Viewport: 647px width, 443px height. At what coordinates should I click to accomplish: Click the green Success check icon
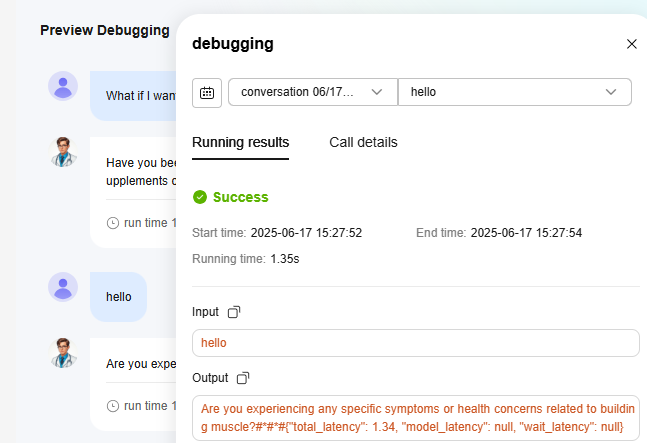[x=200, y=197]
